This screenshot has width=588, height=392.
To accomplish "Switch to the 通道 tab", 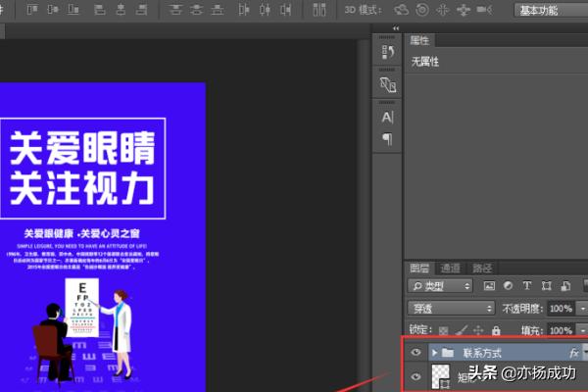I will (x=450, y=268).
